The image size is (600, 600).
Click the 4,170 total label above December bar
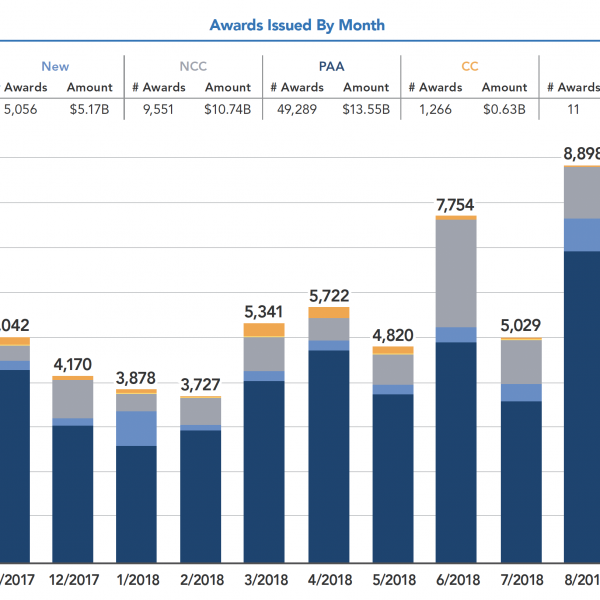tap(72, 364)
